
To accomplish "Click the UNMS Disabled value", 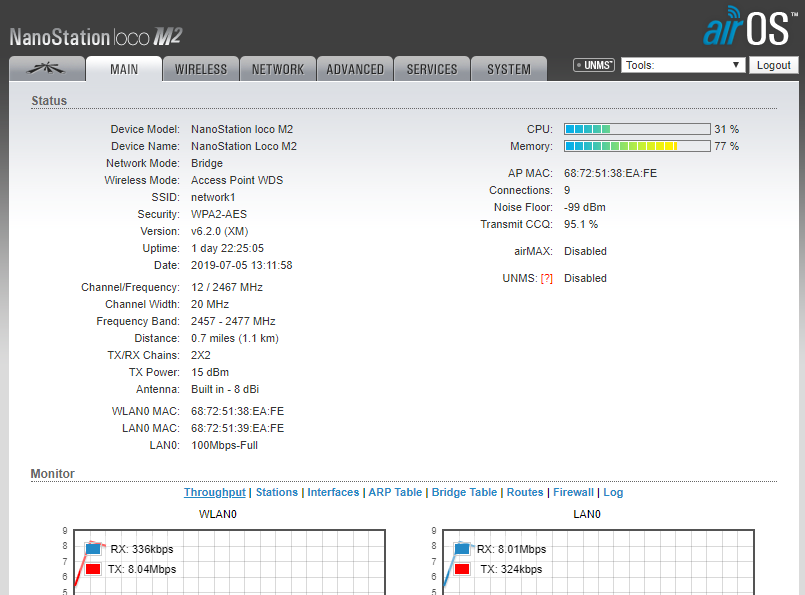I will [585, 278].
